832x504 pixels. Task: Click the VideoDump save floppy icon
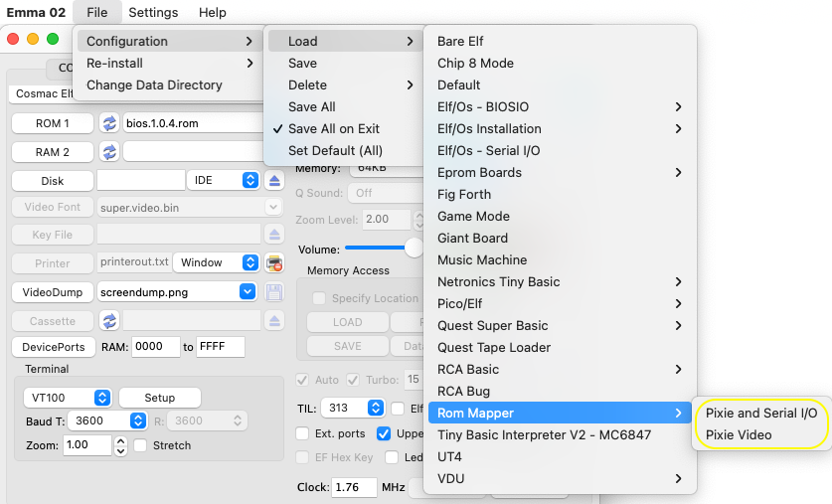[x=274, y=292]
